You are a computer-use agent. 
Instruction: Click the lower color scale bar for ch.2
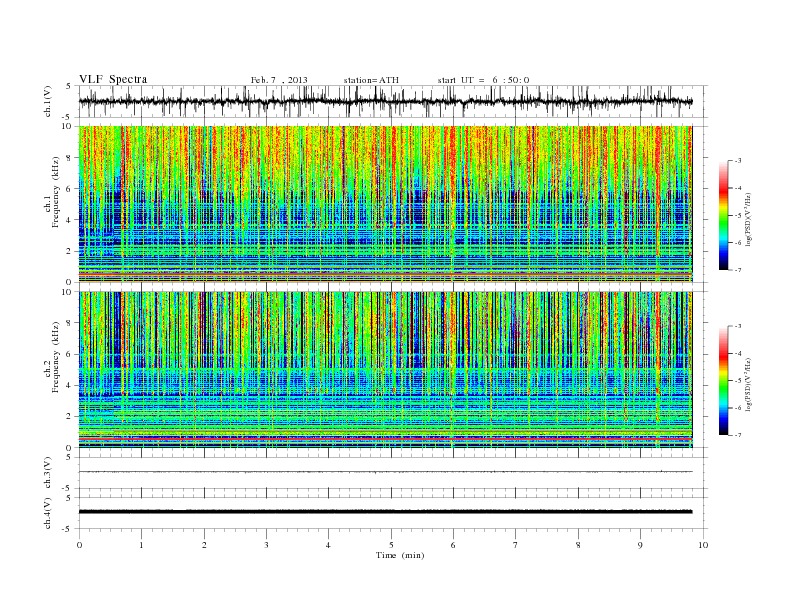pos(723,380)
